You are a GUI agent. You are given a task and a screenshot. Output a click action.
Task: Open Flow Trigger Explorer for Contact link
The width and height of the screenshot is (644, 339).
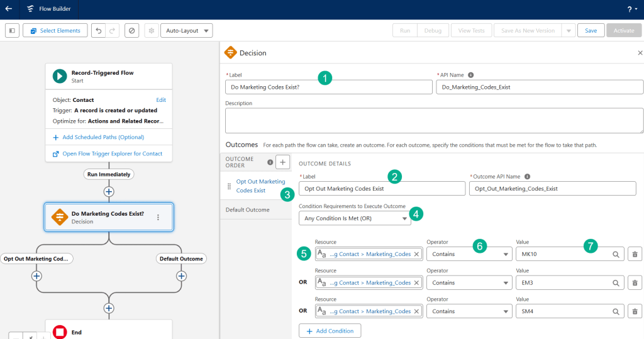112,153
